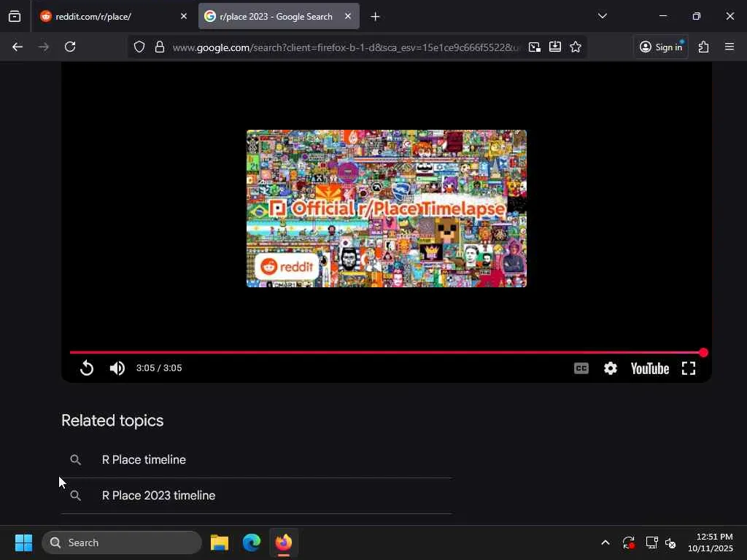Click the install/download icon in address bar
The height and width of the screenshot is (560, 747).
click(x=555, y=47)
